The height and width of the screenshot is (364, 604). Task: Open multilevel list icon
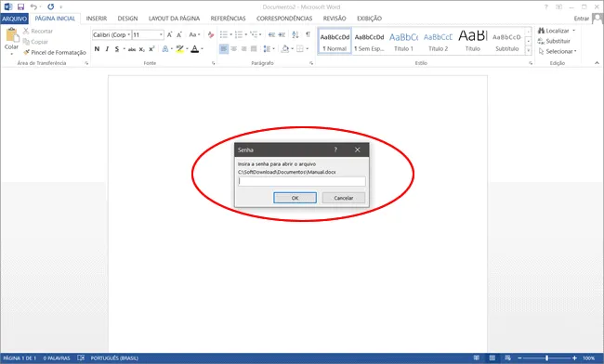point(254,34)
